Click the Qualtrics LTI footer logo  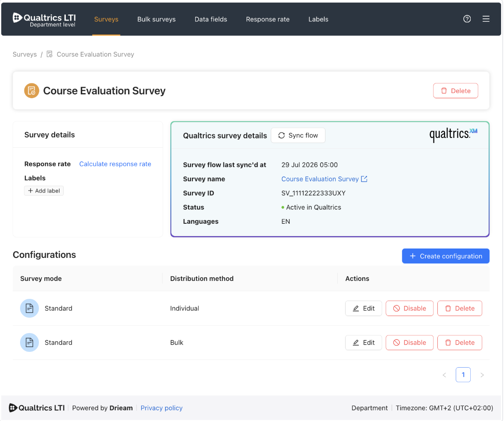pyautogui.click(x=37, y=407)
